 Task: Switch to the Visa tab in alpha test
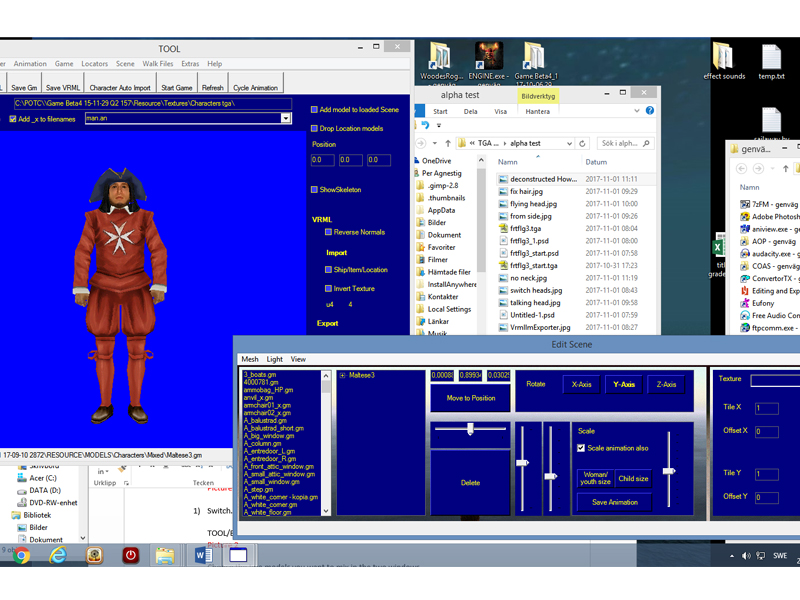point(501,111)
